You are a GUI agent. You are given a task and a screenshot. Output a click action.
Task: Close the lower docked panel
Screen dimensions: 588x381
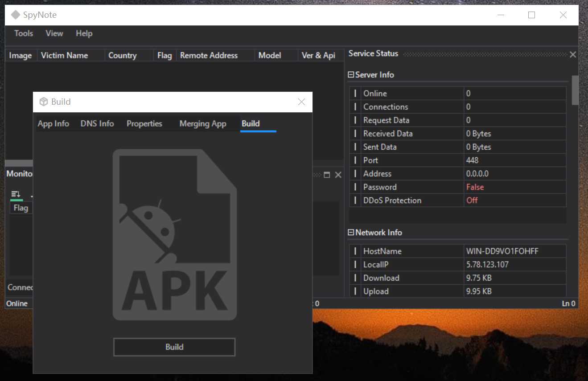point(338,175)
